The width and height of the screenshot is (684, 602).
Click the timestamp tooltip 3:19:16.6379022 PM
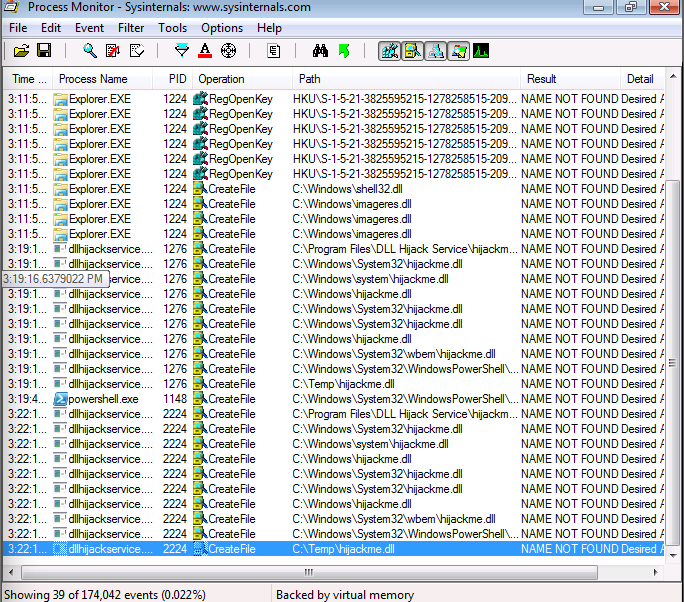pyautogui.click(x=54, y=279)
